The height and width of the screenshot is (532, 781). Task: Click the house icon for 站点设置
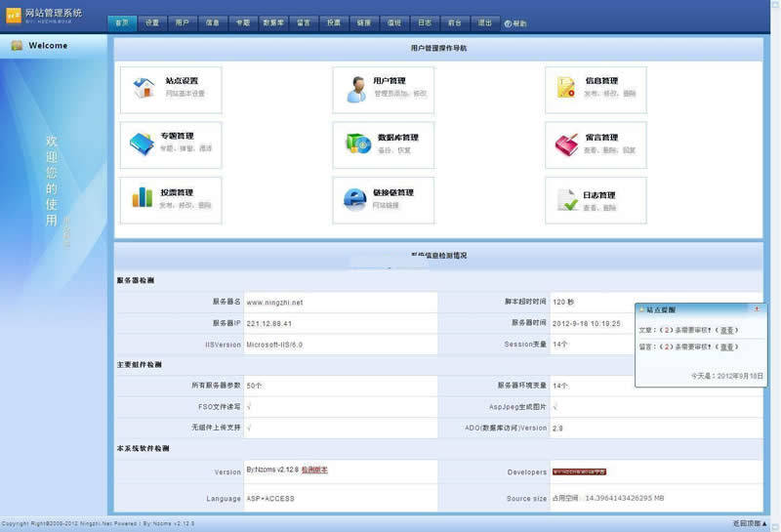[144, 88]
